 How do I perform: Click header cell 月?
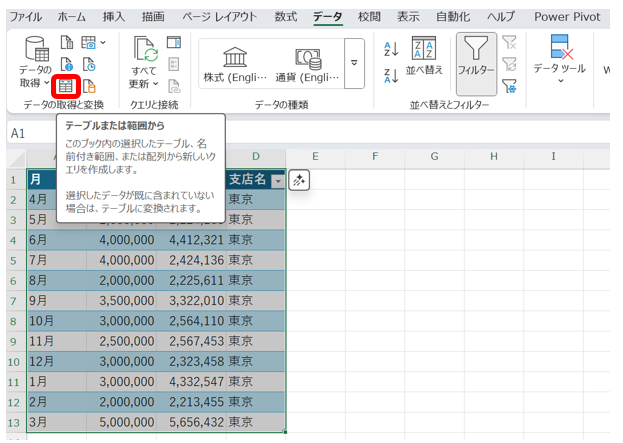[x=41, y=180]
